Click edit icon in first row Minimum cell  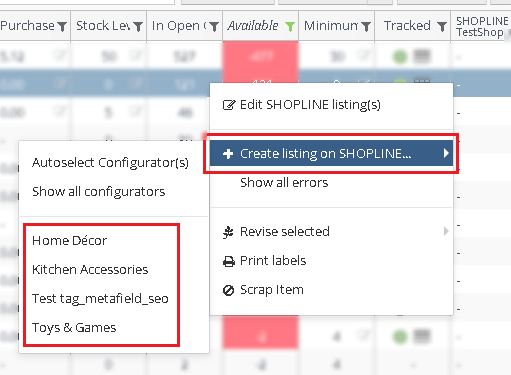tap(364, 55)
